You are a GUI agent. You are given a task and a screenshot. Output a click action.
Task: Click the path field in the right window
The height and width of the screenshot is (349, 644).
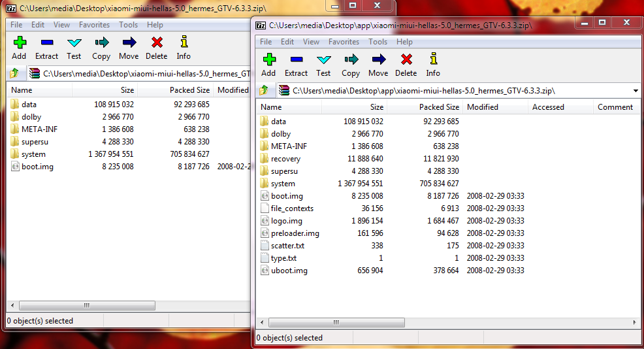click(457, 90)
